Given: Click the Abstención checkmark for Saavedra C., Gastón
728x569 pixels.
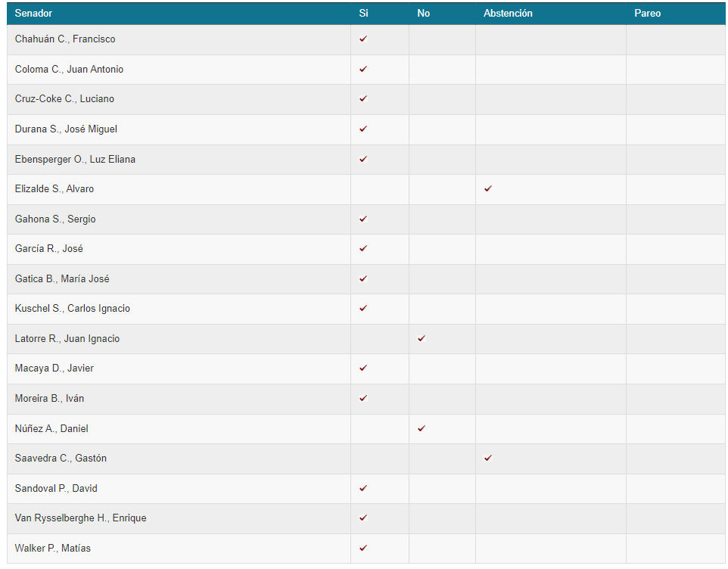Looking at the screenshot, I should click(487, 458).
